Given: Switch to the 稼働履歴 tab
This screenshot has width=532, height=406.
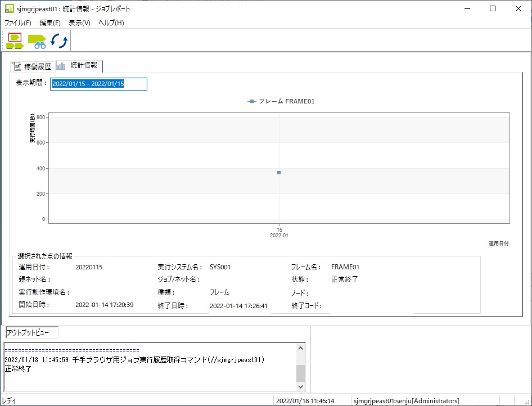Looking at the screenshot, I should 33,66.
